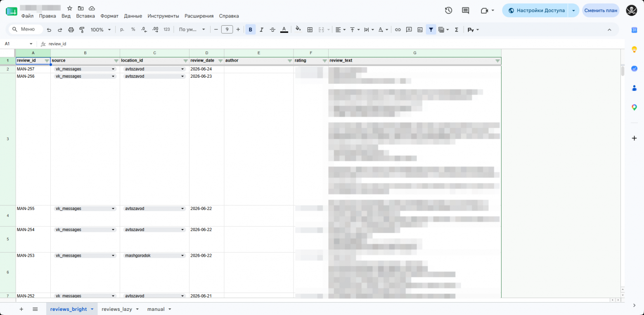Screen dimensions: 644x315
Task: Open Maps side panel icon
Action: (635, 107)
